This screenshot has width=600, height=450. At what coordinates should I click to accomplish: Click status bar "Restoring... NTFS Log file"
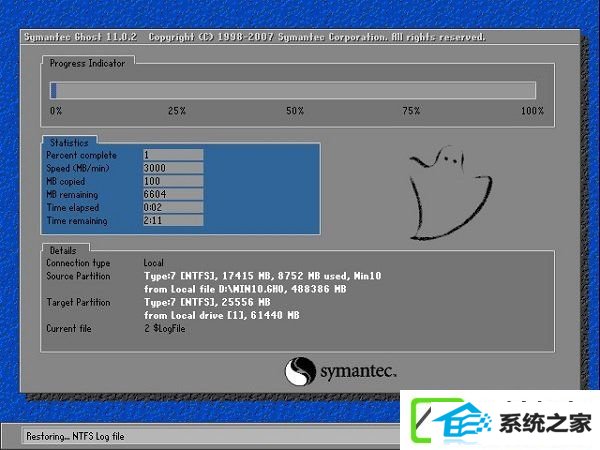[x=75, y=436]
